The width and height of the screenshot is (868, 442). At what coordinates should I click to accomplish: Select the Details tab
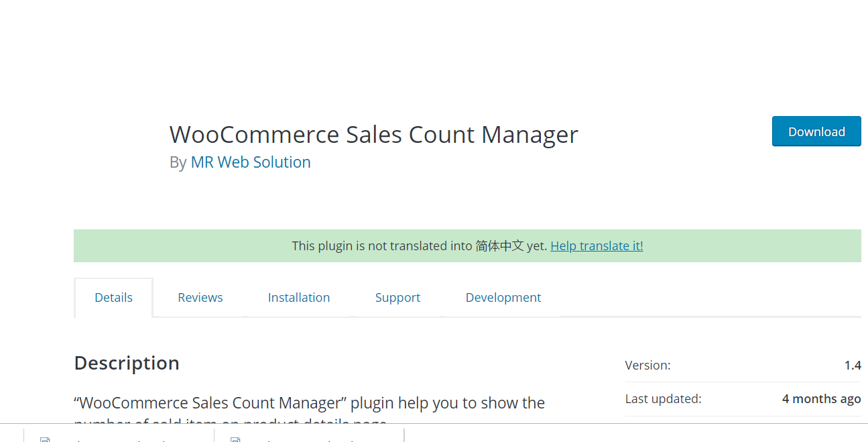coord(113,298)
